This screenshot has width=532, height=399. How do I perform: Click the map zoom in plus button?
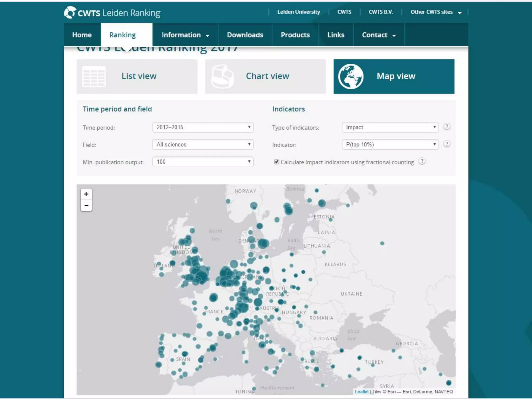point(86,194)
